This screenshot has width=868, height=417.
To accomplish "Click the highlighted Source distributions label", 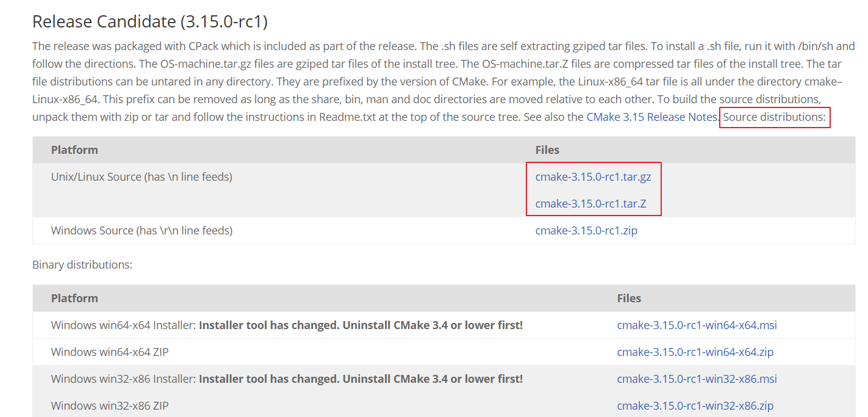I will [x=774, y=117].
